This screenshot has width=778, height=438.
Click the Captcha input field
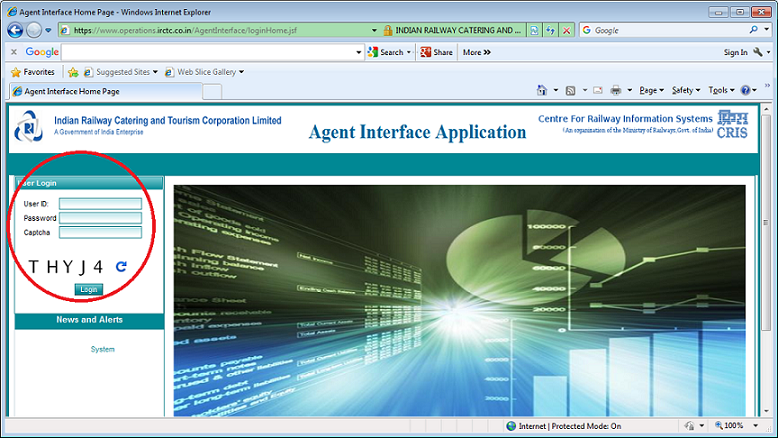[x=100, y=233]
